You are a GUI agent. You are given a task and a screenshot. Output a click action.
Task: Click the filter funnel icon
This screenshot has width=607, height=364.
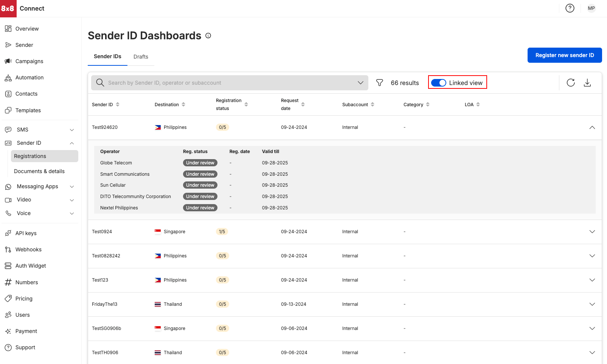(x=379, y=82)
